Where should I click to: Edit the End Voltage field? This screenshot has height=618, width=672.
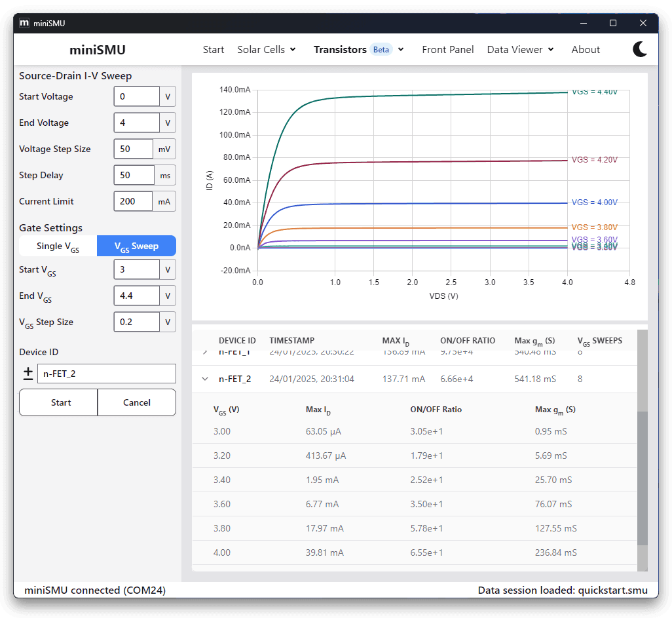tap(137, 123)
